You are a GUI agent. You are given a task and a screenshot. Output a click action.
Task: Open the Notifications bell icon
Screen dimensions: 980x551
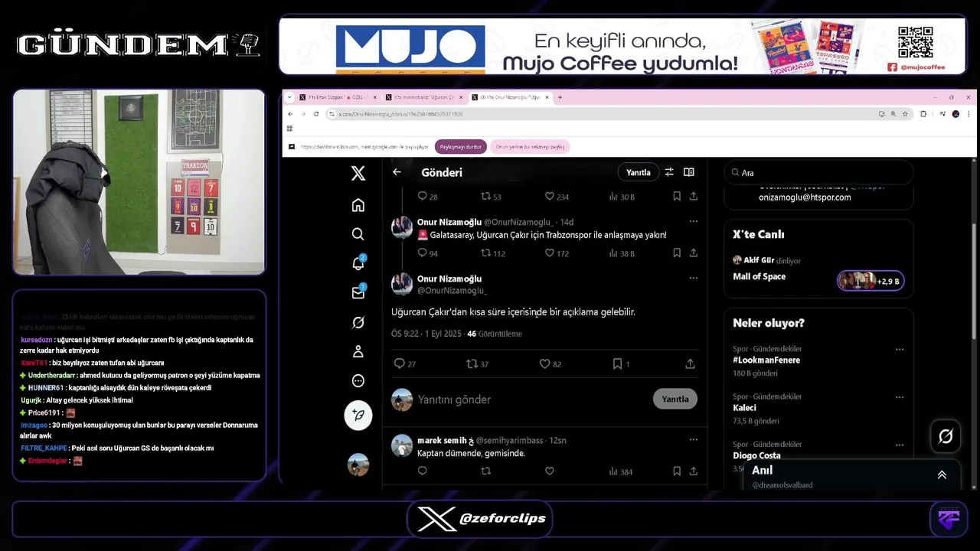pos(358,263)
